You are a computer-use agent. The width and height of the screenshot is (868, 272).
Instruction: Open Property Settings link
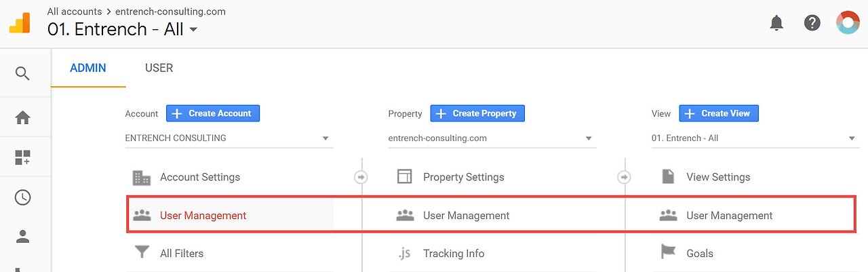pos(464,177)
